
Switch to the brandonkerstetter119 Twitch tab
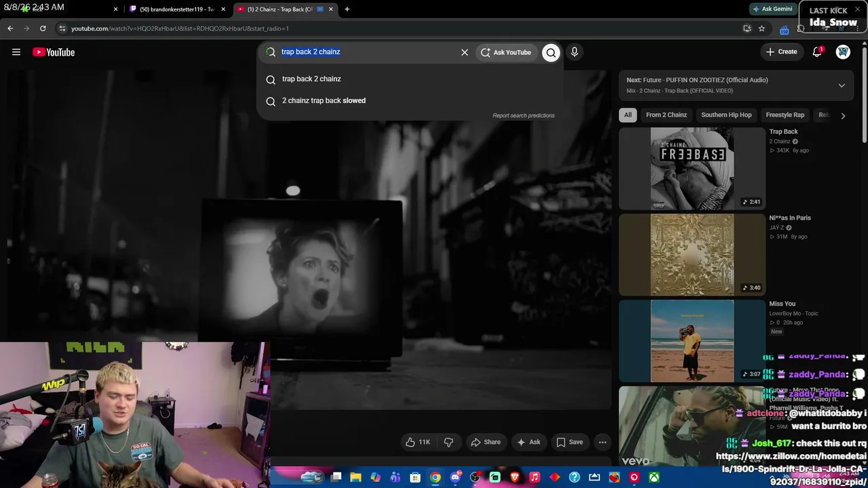tap(178, 9)
